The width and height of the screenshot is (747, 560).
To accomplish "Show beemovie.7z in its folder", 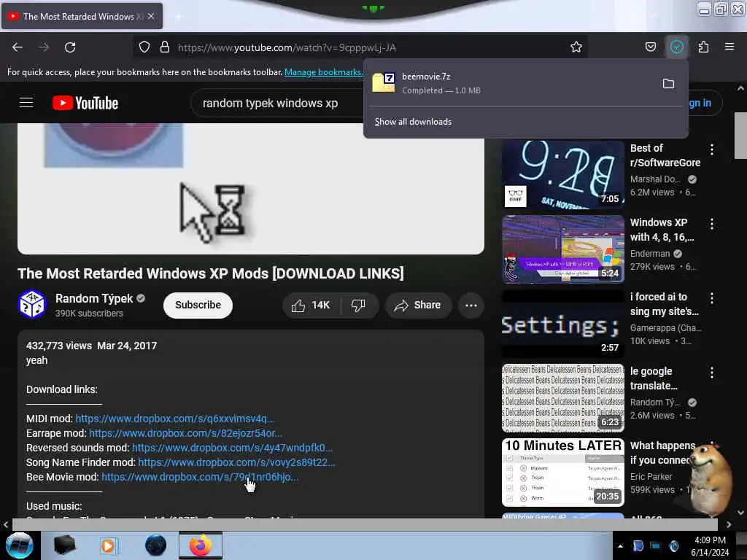I will tap(668, 84).
